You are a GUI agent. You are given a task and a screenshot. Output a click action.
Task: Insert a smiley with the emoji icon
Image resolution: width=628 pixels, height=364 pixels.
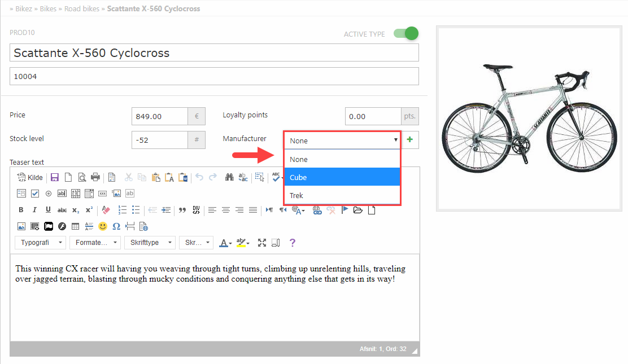103,226
